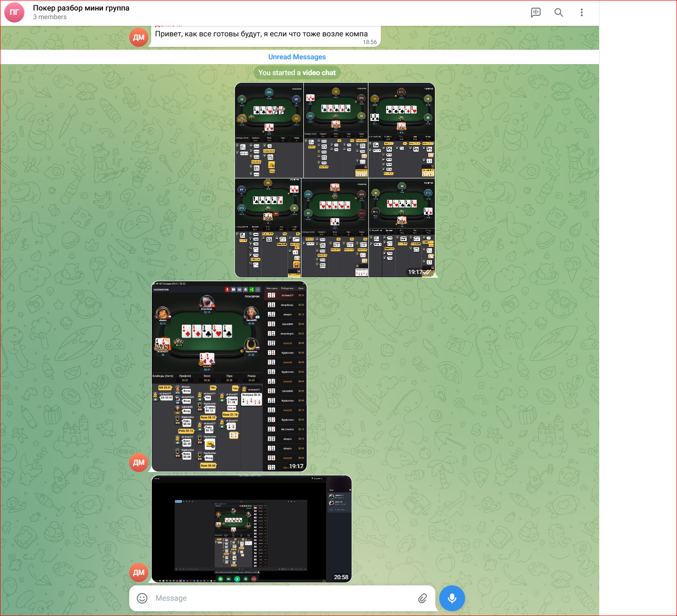Open the video chat icon in header
This screenshot has width=677, height=616.
coord(536,12)
